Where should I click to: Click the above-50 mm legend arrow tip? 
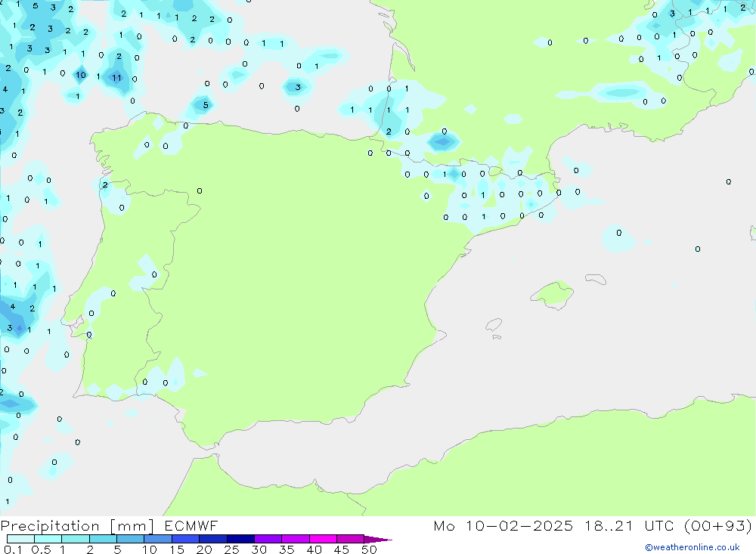[x=378, y=539]
